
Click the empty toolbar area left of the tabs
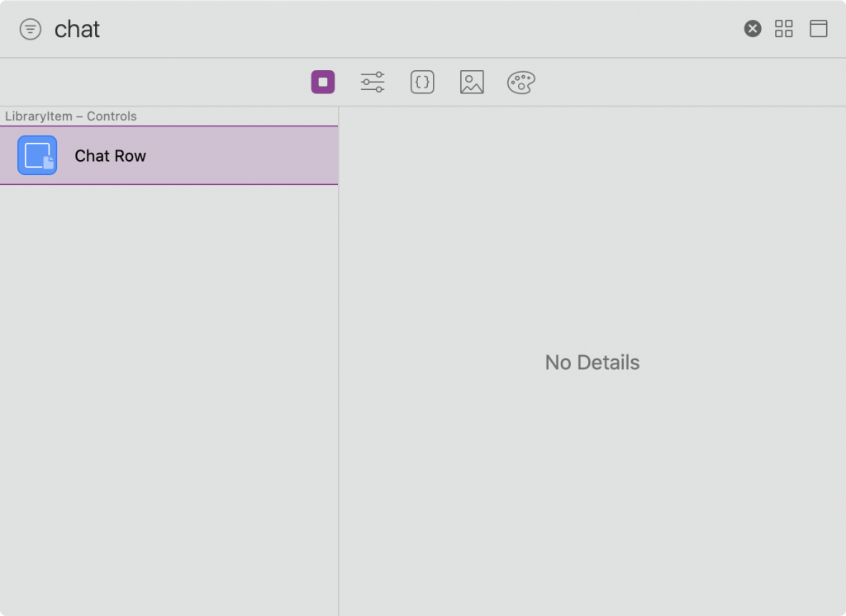(x=154, y=82)
